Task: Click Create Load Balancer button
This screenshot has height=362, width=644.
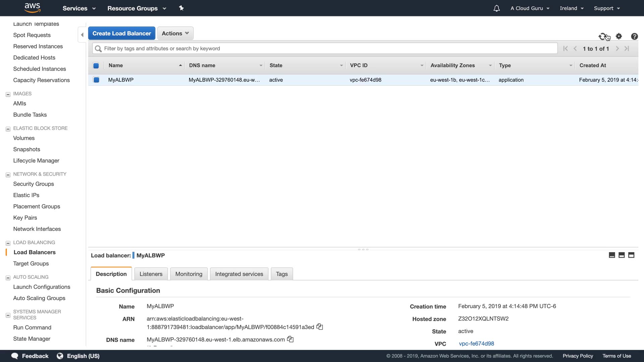Action: (121, 33)
